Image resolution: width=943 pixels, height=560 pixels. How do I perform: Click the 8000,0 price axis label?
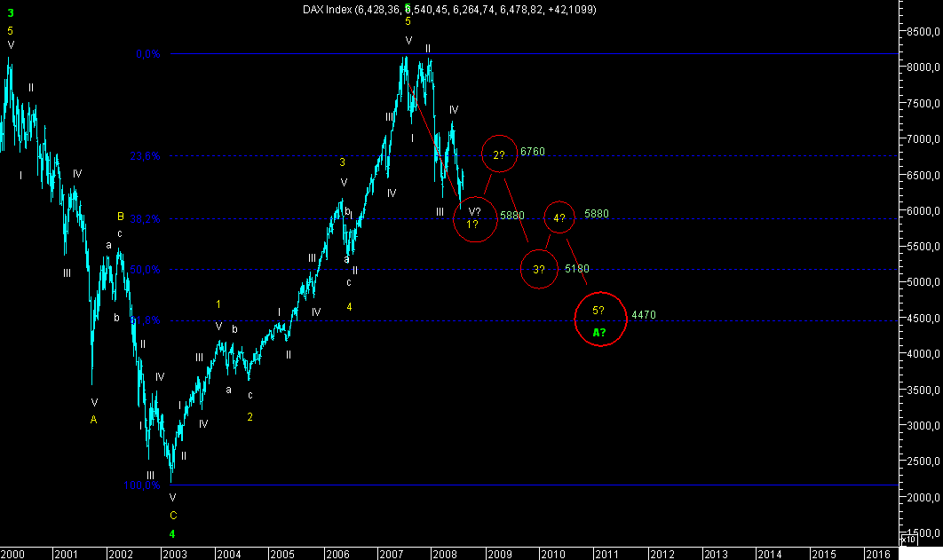coord(923,67)
